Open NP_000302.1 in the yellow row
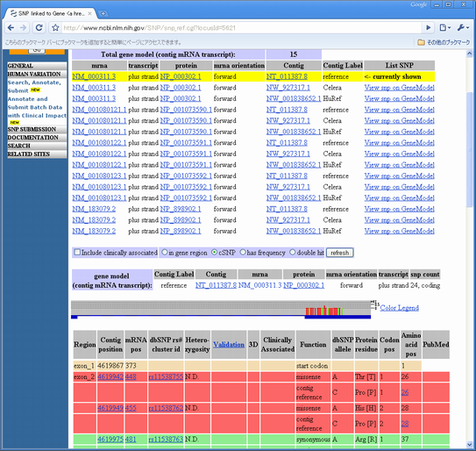This screenshot has height=451, width=476. (181, 76)
